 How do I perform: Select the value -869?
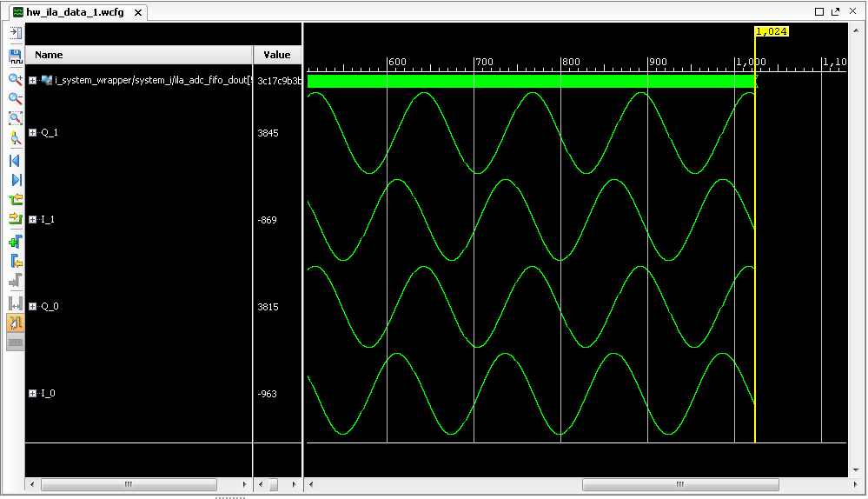tap(267, 220)
